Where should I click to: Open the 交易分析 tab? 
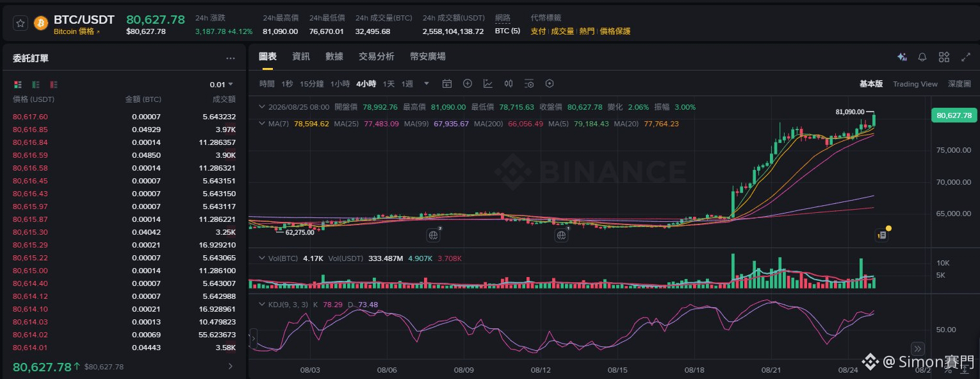tap(377, 56)
